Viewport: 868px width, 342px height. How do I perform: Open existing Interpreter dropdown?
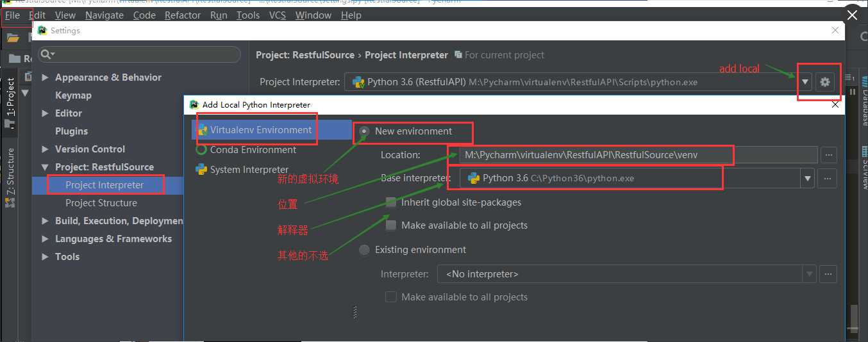[809, 274]
